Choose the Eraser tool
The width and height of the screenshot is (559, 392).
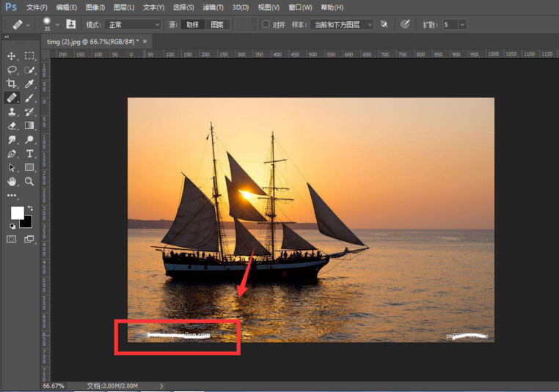click(12, 125)
